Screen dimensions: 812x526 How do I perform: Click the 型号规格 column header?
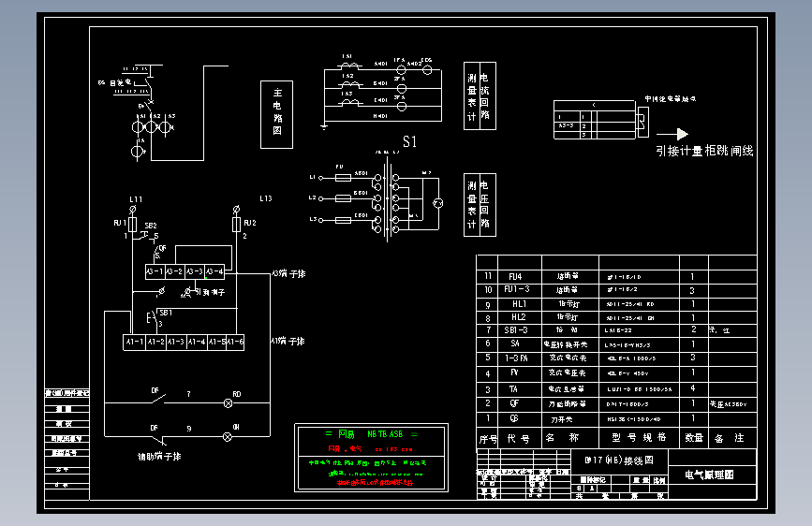tap(639, 437)
